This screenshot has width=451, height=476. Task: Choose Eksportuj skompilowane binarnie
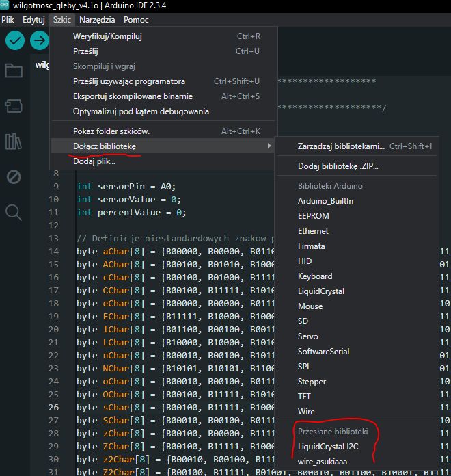click(133, 96)
